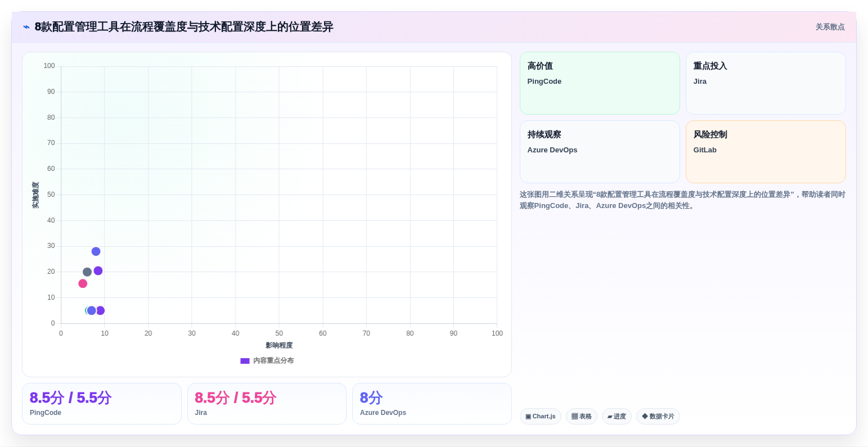Click the 实施难度 y-axis title

click(x=35, y=195)
